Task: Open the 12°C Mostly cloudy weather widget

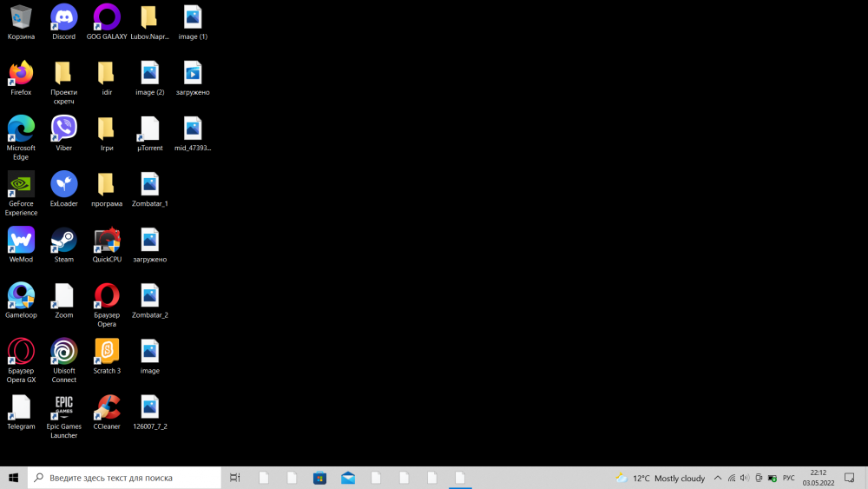Action: coord(661,478)
